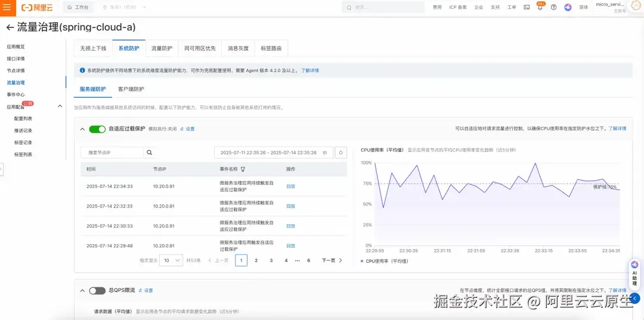Image resolution: width=644 pixels, height=320 pixels.
Task: Open 了解详情 link in 自适应过载保护 header
Action: [x=617, y=128]
